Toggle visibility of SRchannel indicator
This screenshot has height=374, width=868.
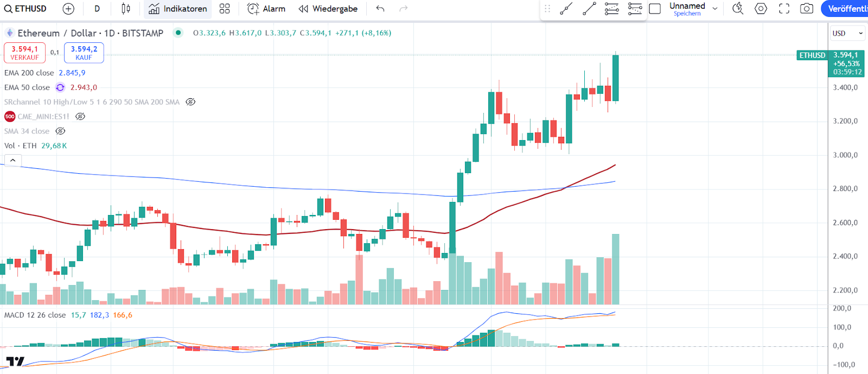click(190, 102)
